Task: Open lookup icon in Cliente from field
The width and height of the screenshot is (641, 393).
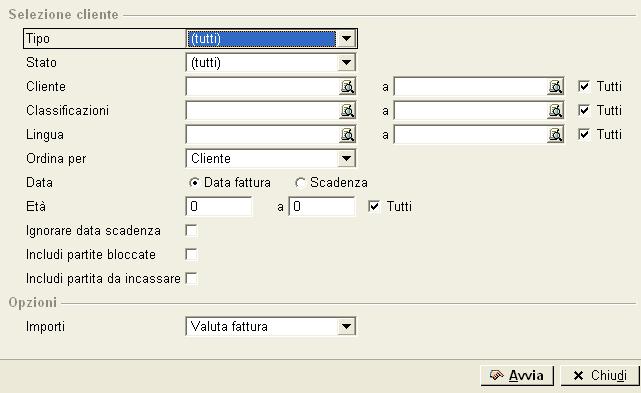Action: point(347,86)
